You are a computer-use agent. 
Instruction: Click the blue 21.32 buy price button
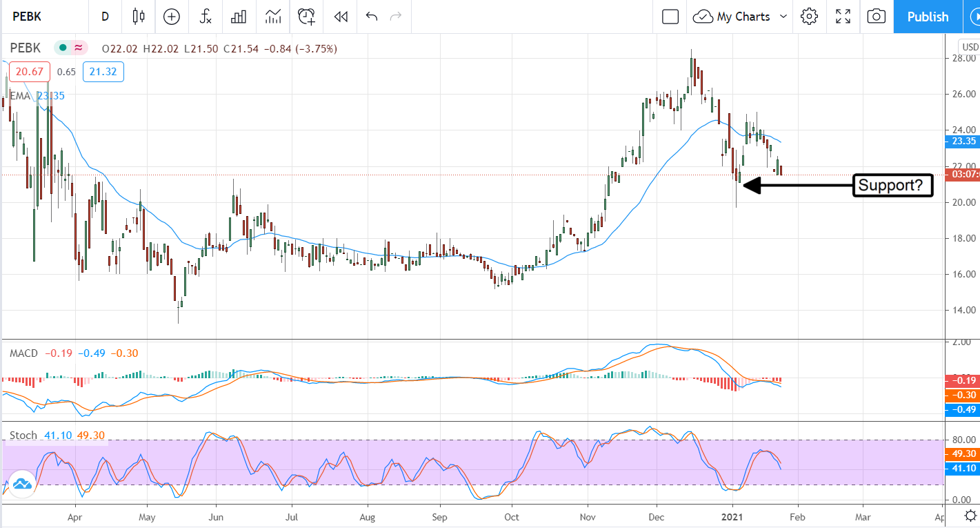103,72
